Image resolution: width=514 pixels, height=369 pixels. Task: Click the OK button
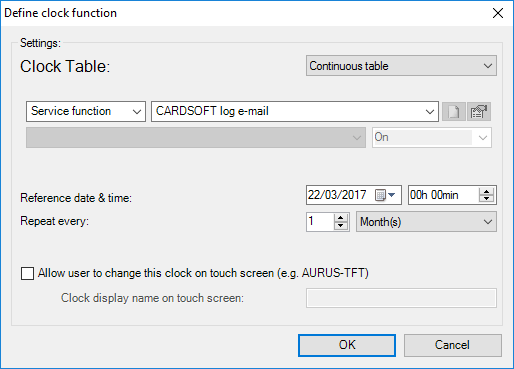pyautogui.click(x=347, y=345)
